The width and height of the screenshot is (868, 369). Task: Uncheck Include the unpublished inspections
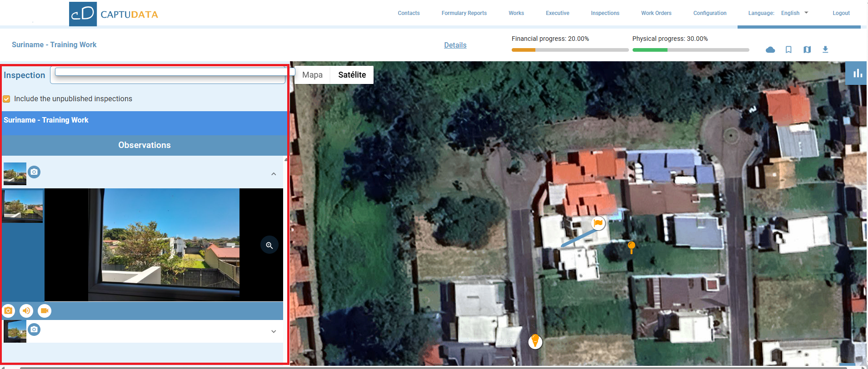click(7, 99)
